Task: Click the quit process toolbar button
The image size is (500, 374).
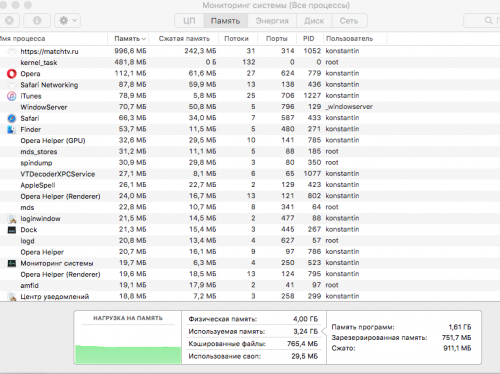Action: tap(9, 21)
